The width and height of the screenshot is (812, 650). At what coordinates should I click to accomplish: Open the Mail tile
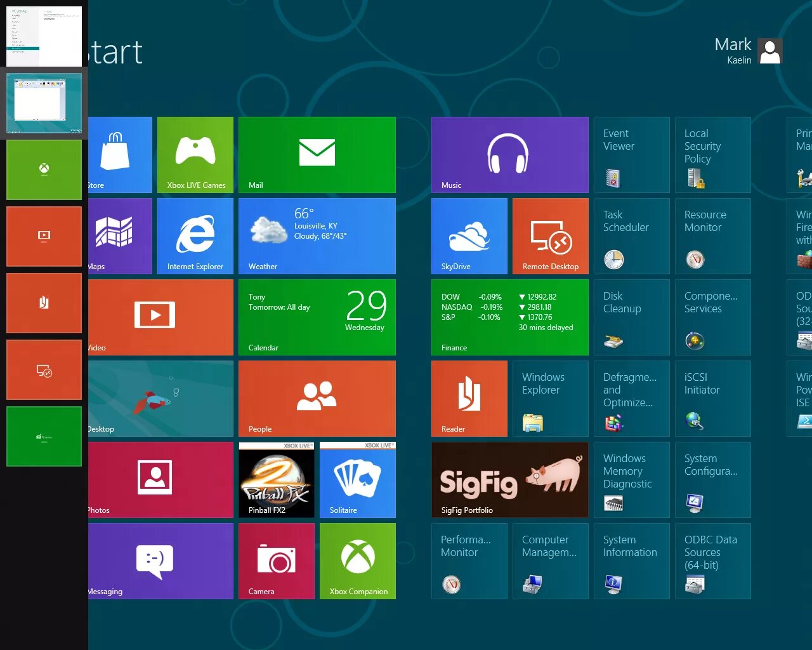pyautogui.click(x=317, y=155)
